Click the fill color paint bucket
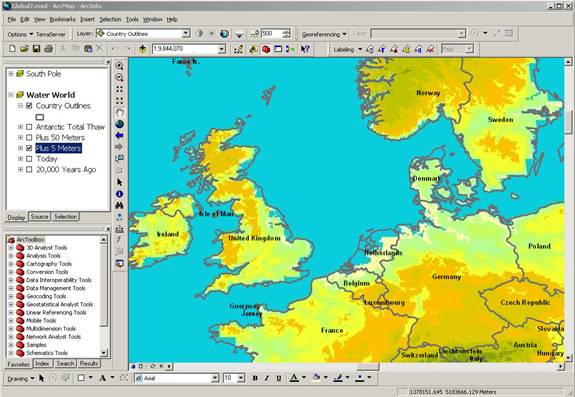The width and height of the screenshot is (575, 397). coord(316,378)
